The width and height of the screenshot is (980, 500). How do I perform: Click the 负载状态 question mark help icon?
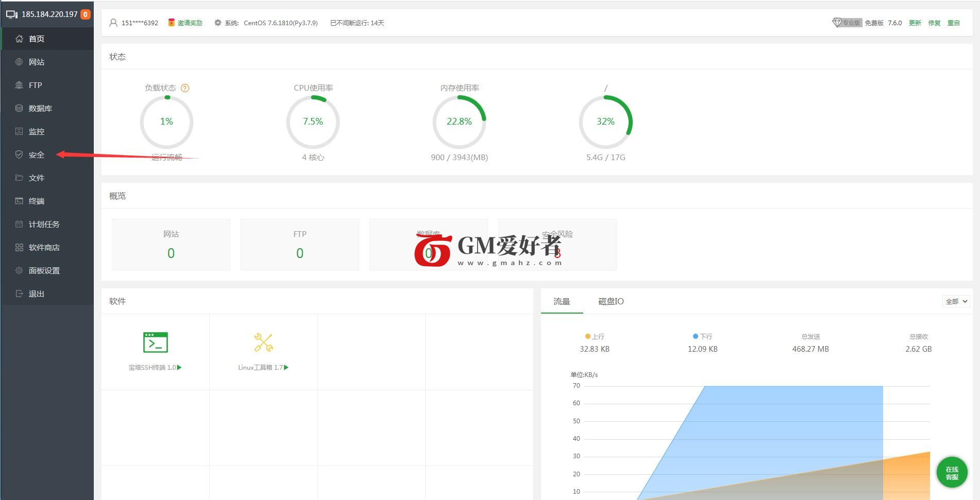coord(185,88)
